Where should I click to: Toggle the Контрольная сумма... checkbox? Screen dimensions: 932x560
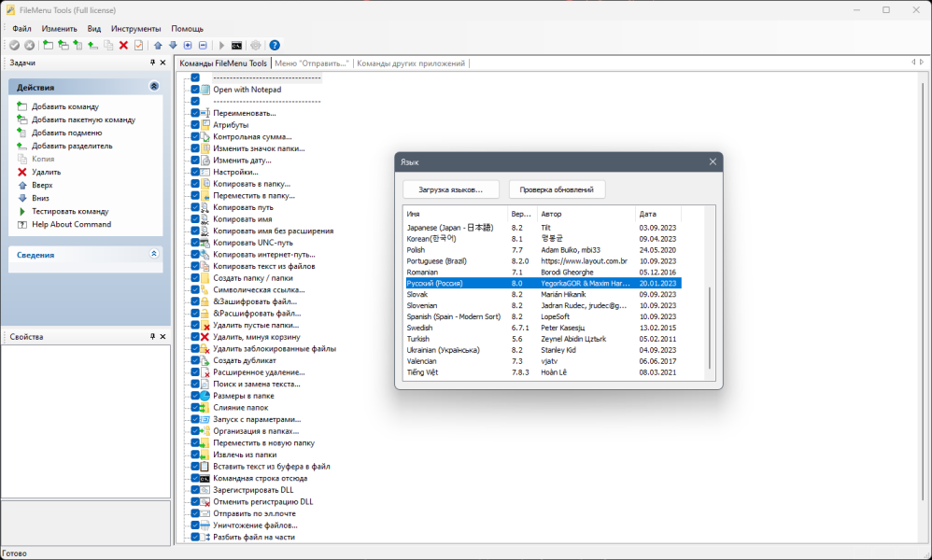[195, 136]
